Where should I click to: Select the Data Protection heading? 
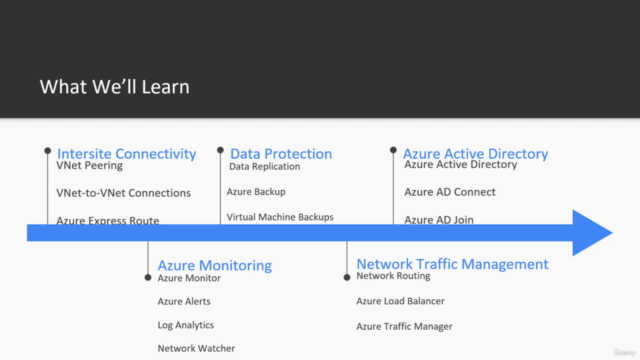(281, 154)
